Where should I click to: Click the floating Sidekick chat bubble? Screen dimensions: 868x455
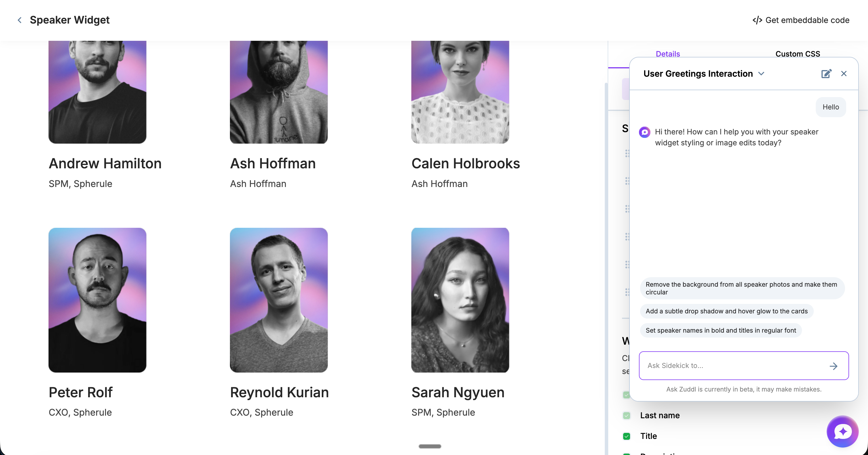(x=842, y=431)
